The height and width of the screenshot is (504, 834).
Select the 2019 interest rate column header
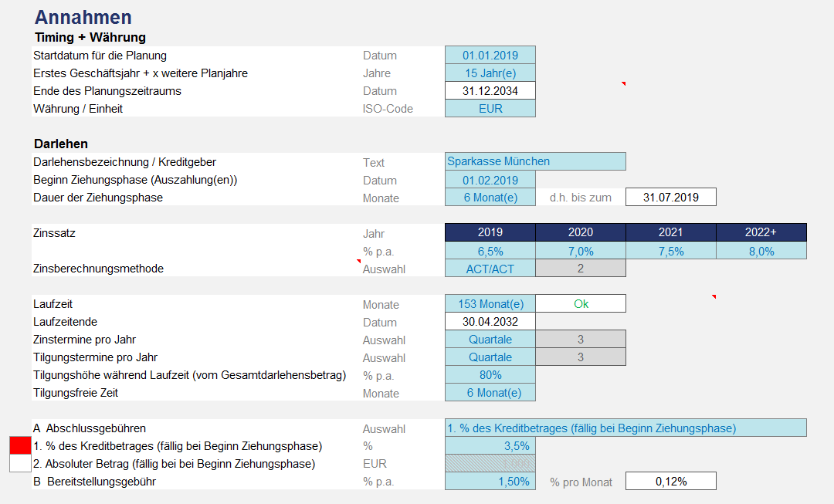[490, 232]
